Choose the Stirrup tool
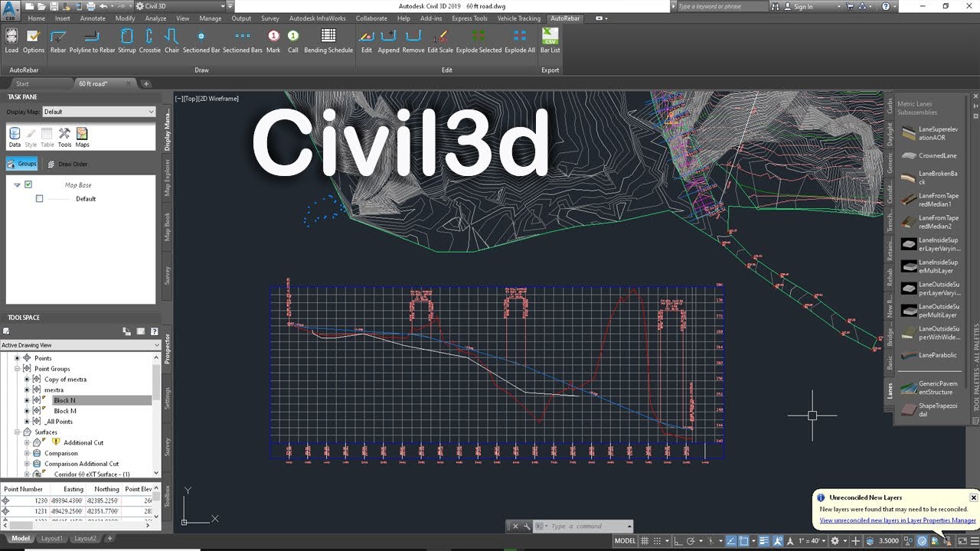 127,41
